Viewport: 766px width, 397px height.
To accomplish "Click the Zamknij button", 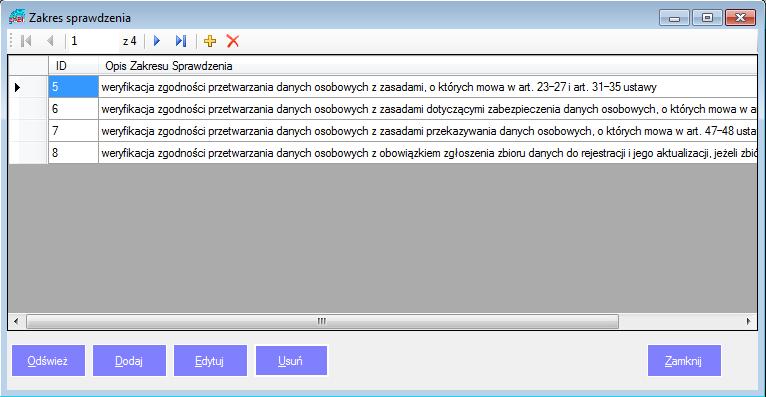I will pos(684,361).
